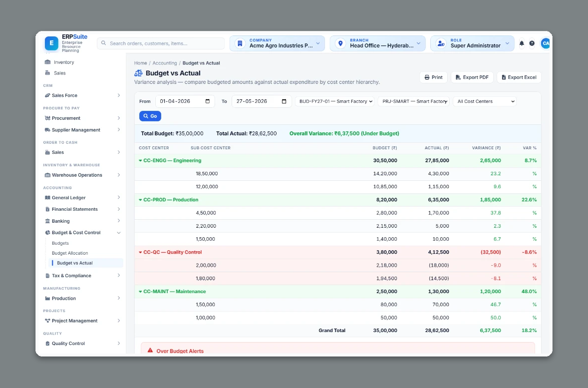
Task: Click the Project Management icon
Action: [47, 321]
